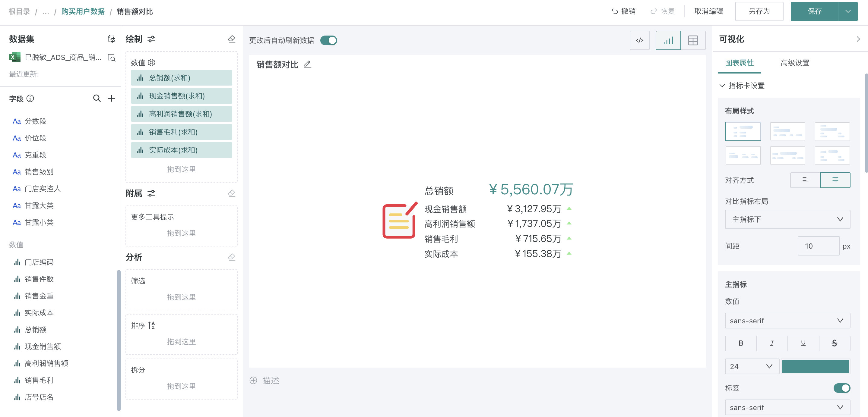
Task: Open 数值 settings gear icon
Action: [x=152, y=63]
